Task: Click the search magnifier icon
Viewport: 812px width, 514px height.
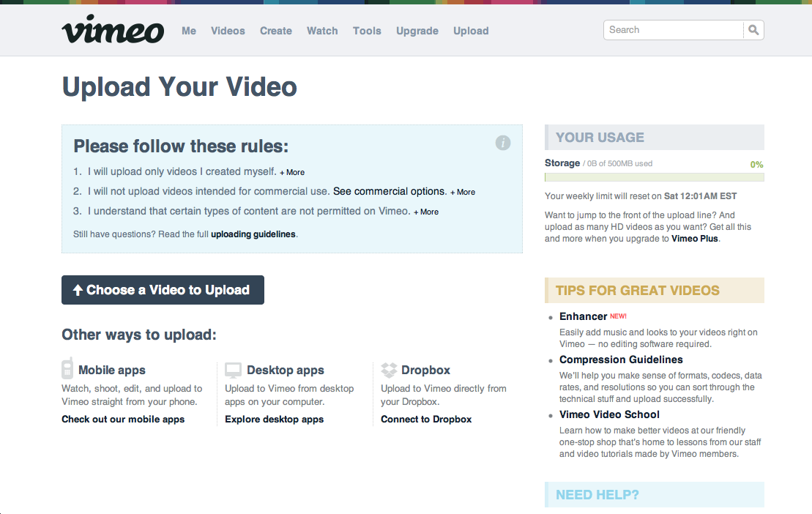Action: click(753, 30)
